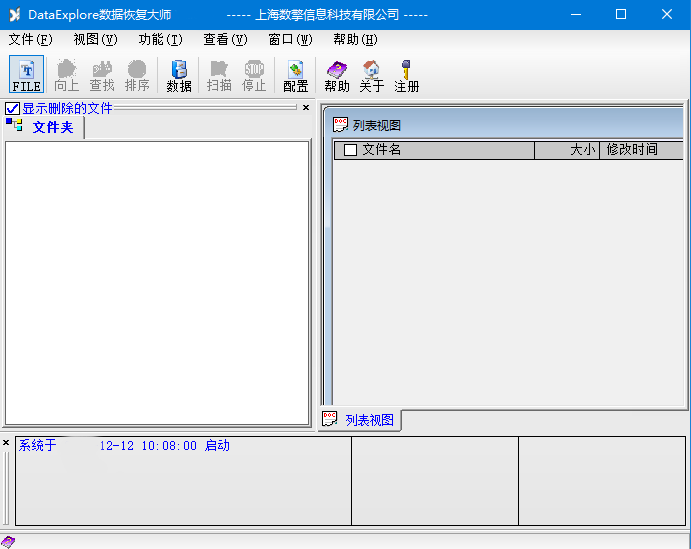The image size is (691, 549).
Task: Click the log entry 系统于 12-12 10:08:00 启动
Action: 124,445
